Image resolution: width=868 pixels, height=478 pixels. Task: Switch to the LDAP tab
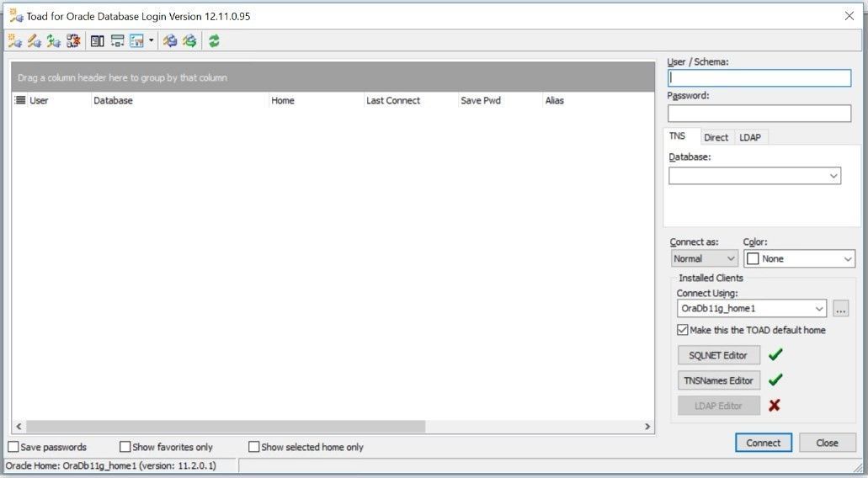(750, 137)
